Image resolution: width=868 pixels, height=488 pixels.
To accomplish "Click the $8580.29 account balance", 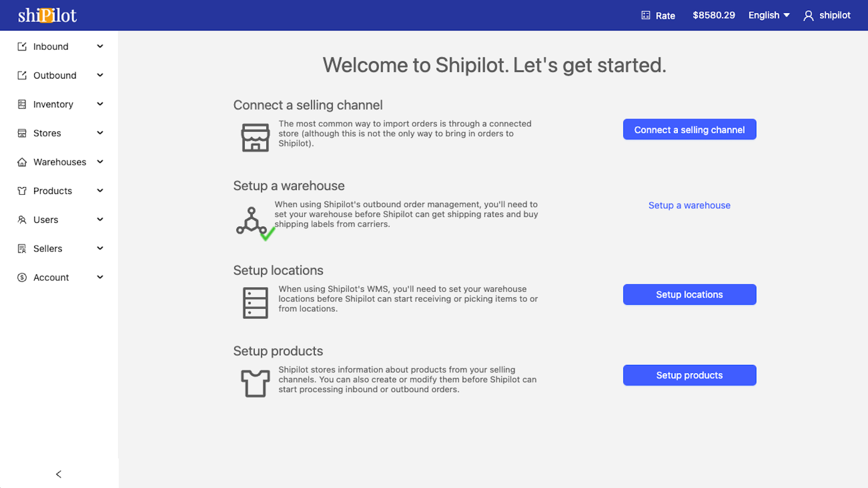I will pyautogui.click(x=713, y=15).
